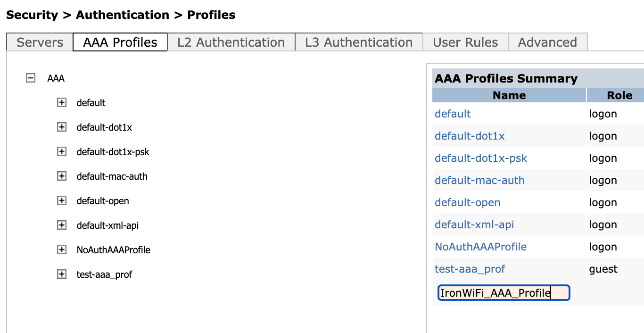Click the default-mac-auth profile link
644x333 pixels.
point(479,180)
